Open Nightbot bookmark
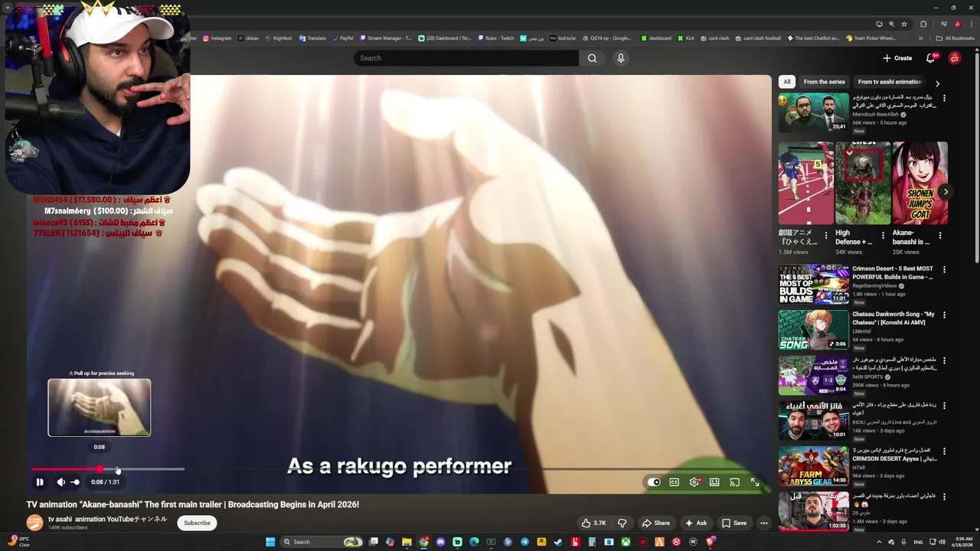The image size is (980, 551). pos(278,38)
